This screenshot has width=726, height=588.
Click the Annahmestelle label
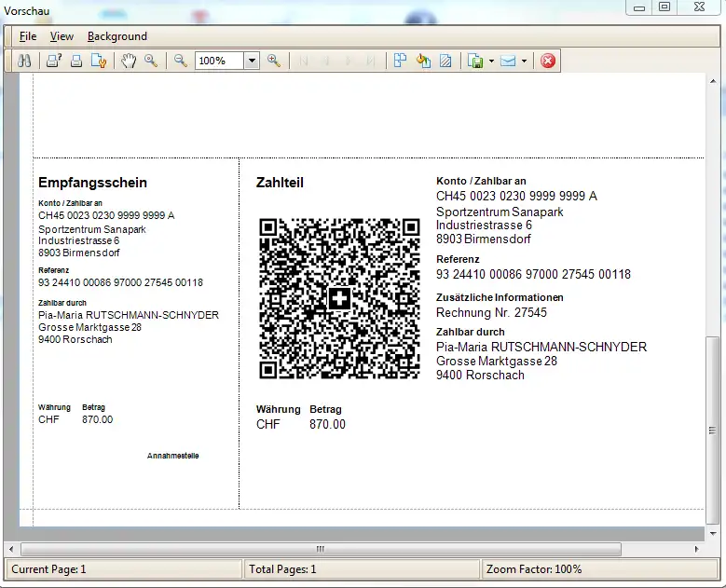pyautogui.click(x=172, y=456)
